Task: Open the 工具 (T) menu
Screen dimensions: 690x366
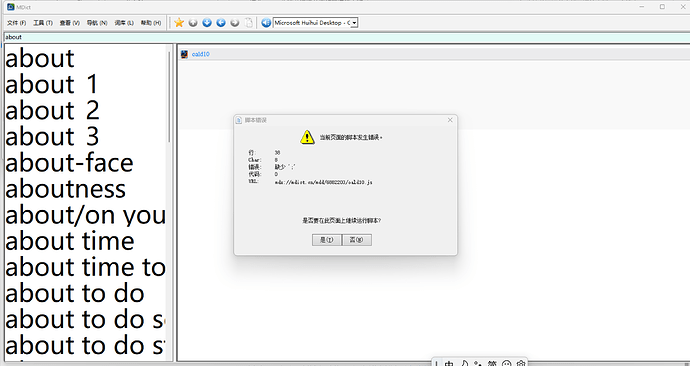Action: [x=43, y=23]
